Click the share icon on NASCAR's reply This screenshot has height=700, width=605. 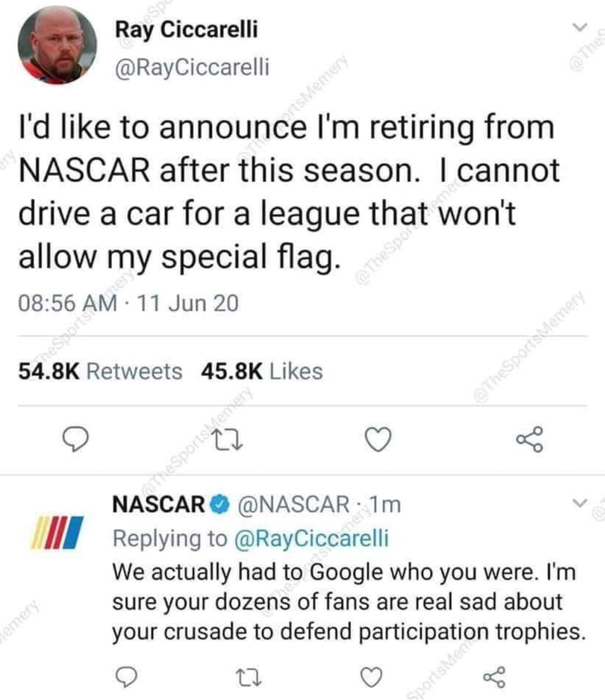pos(495,677)
